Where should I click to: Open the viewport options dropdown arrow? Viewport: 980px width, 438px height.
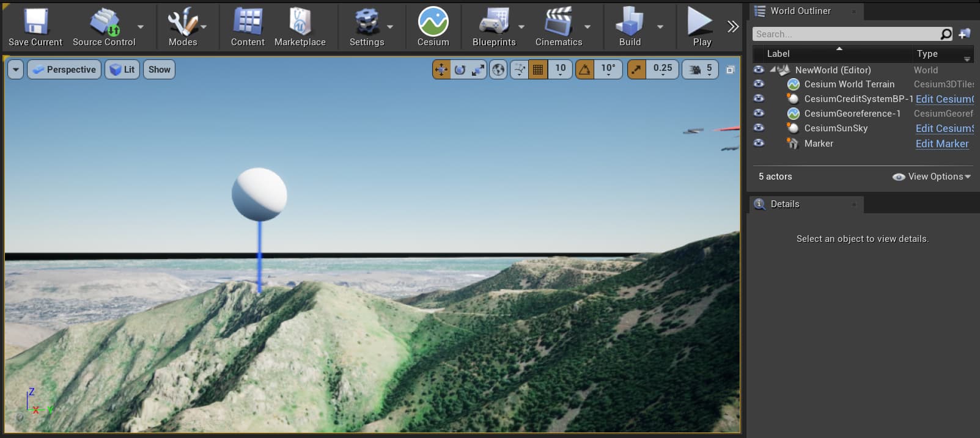(16, 70)
